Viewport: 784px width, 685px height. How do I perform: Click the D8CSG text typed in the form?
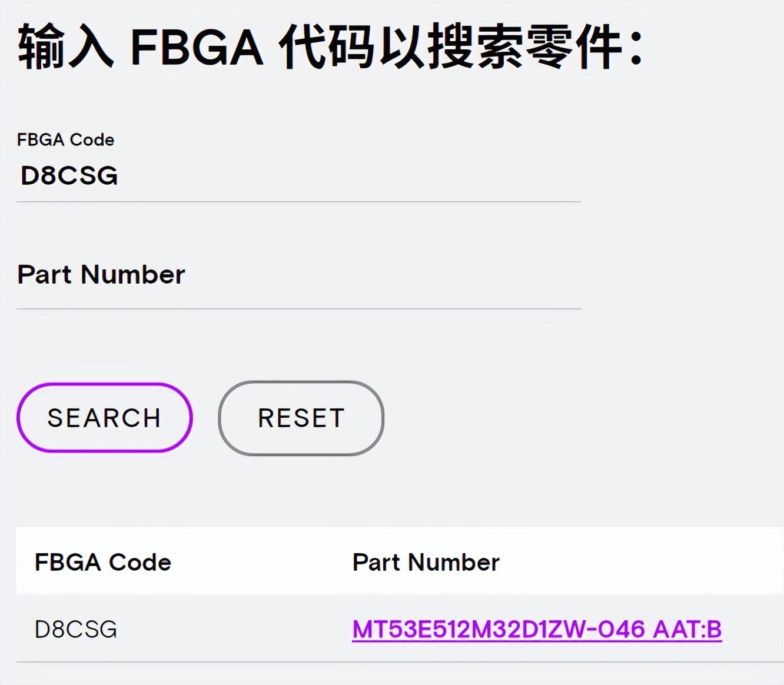tap(69, 175)
